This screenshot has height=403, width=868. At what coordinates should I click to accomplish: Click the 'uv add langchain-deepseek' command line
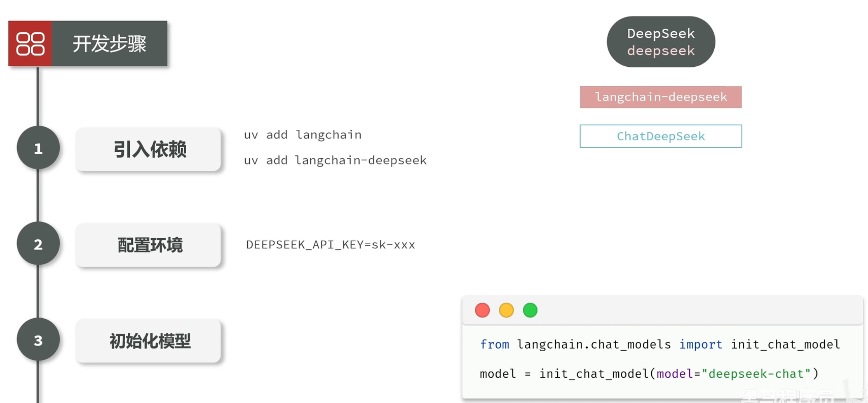[335, 160]
